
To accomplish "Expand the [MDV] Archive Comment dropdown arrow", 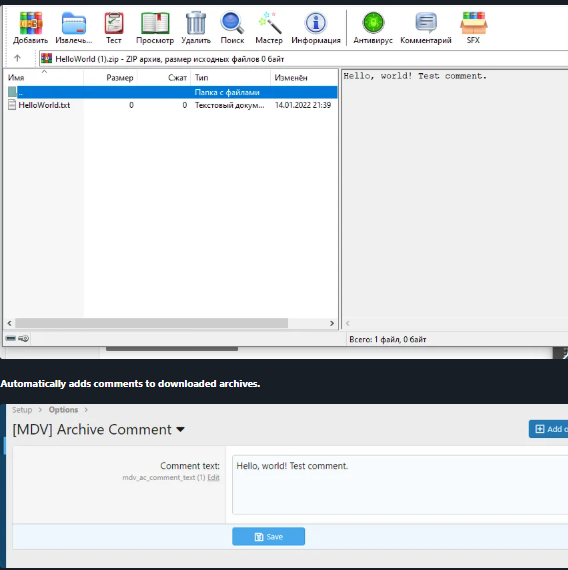I will (180, 430).
